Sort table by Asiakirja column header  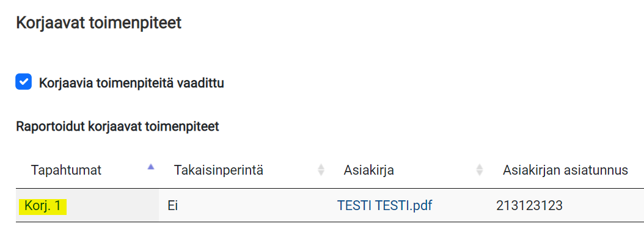click(369, 170)
